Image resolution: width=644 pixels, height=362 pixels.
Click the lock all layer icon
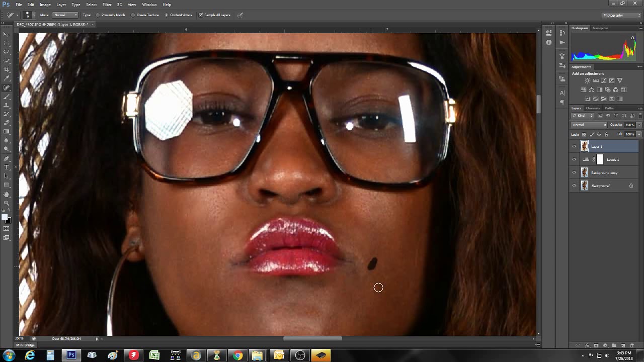point(606,134)
